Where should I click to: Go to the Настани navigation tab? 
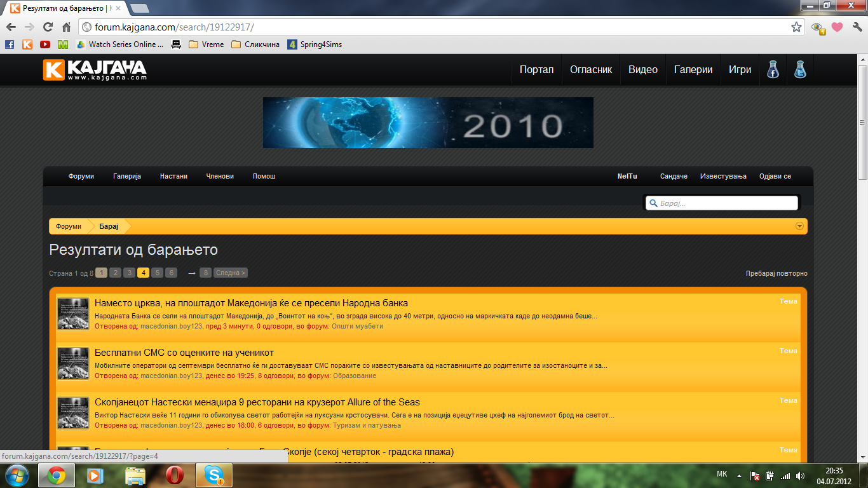[173, 176]
